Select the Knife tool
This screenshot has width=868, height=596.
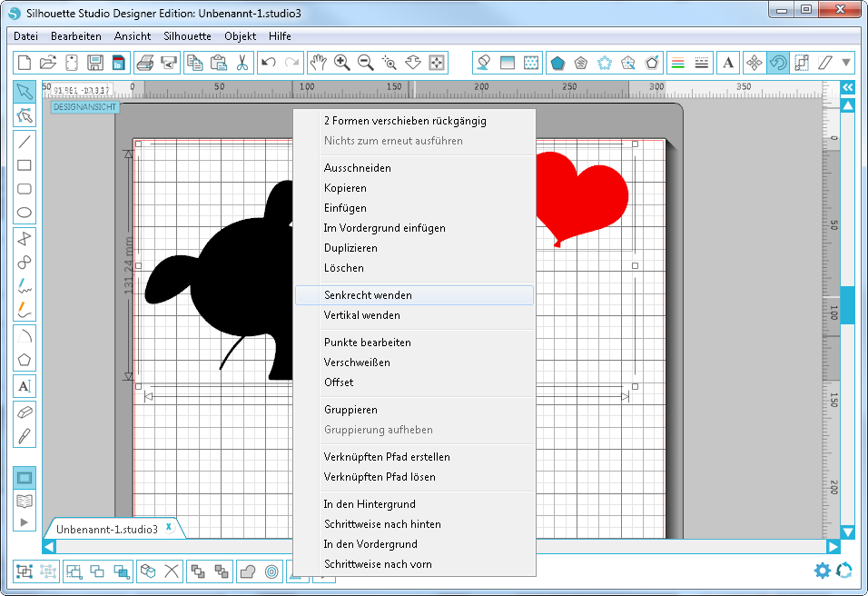point(25,434)
